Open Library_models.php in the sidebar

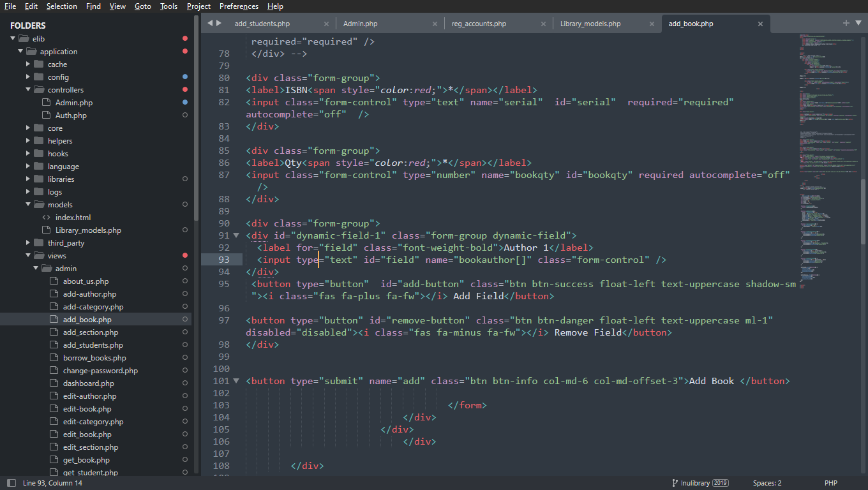pyautogui.click(x=88, y=230)
